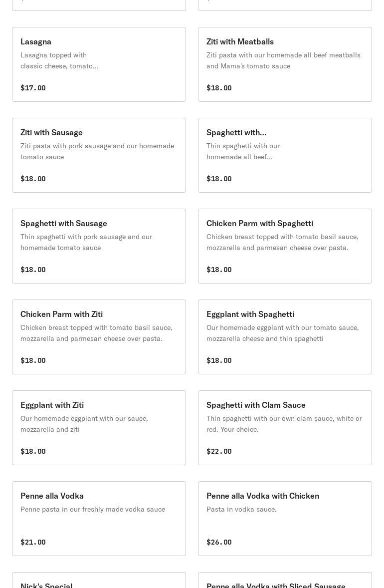
Task: Open the Lasagna menu item card
Action: 99,64
